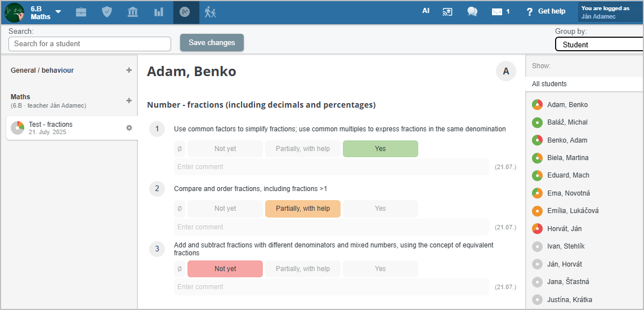Open the bank building icon in header

[133, 12]
